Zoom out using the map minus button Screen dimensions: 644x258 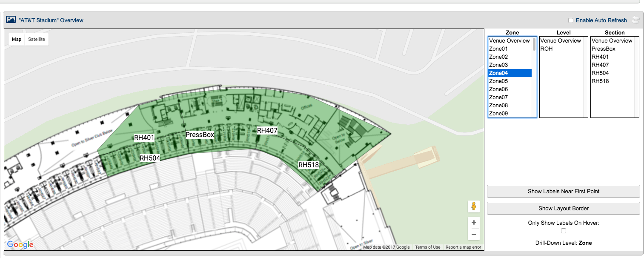tap(473, 234)
